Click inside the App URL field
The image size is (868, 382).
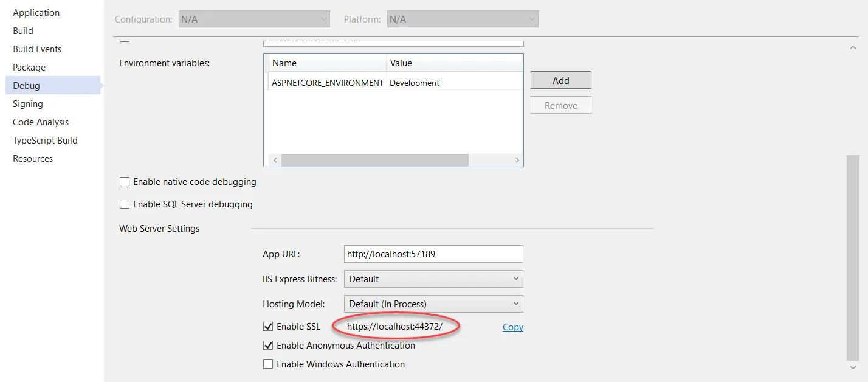coord(433,254)
